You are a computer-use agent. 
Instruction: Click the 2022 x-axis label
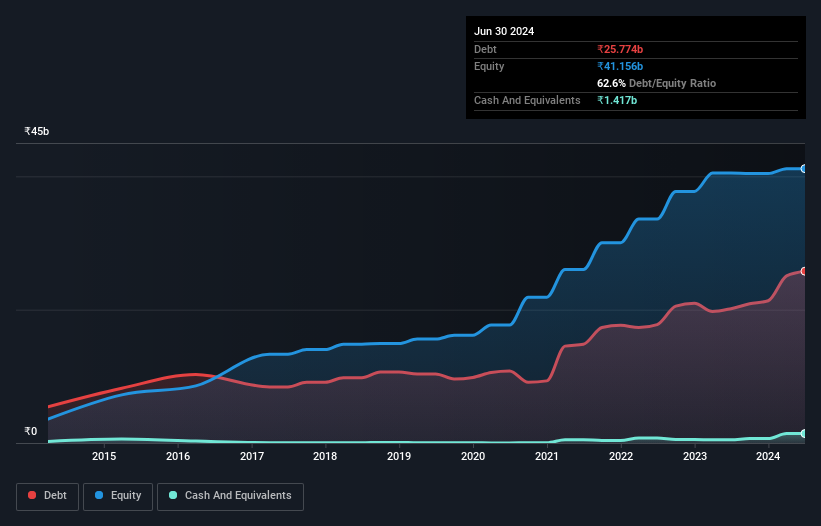coord(621,456)
